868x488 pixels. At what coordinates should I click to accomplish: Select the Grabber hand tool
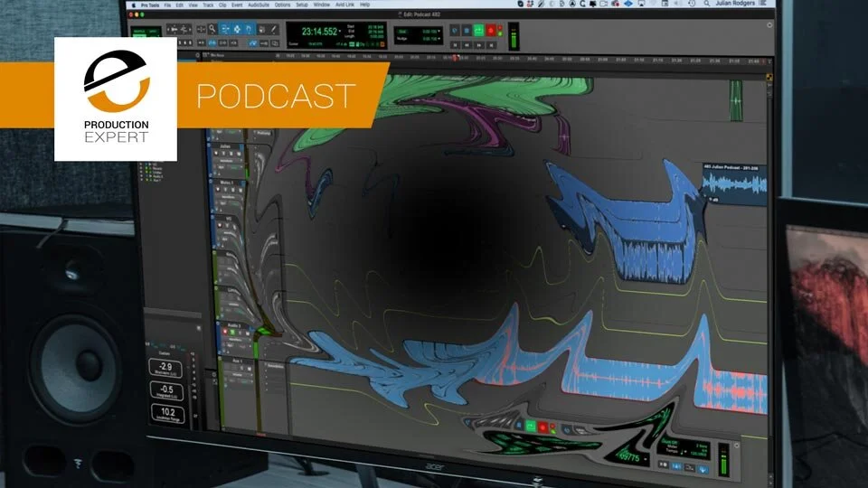(249, 29)
